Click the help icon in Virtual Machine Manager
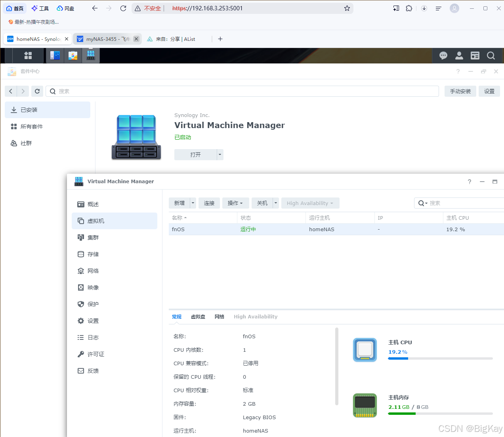 coord(470,182)
